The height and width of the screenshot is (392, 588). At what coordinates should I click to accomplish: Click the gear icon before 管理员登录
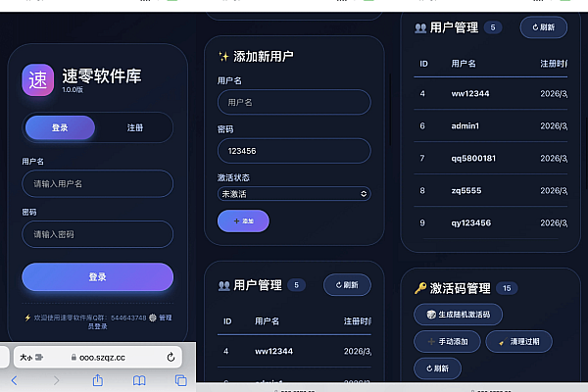point(153,318)
